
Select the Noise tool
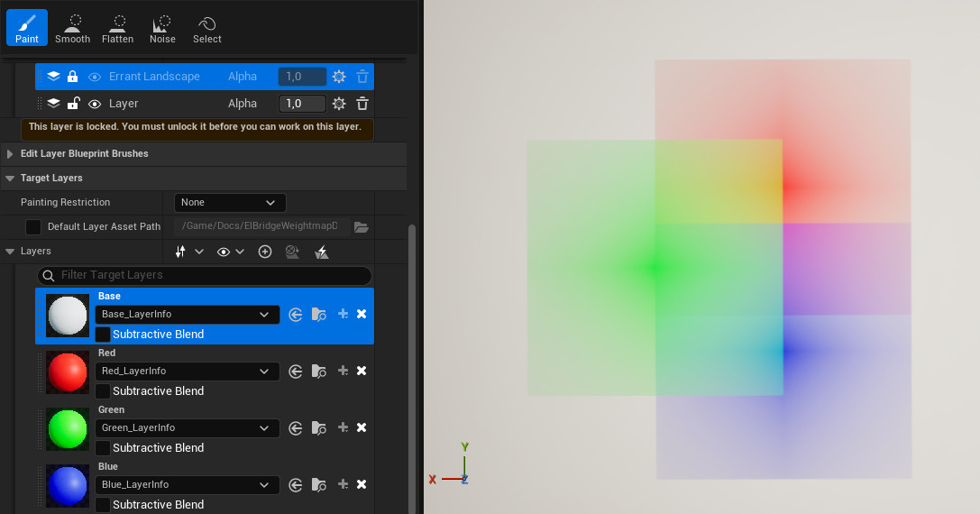coord(162,29)
